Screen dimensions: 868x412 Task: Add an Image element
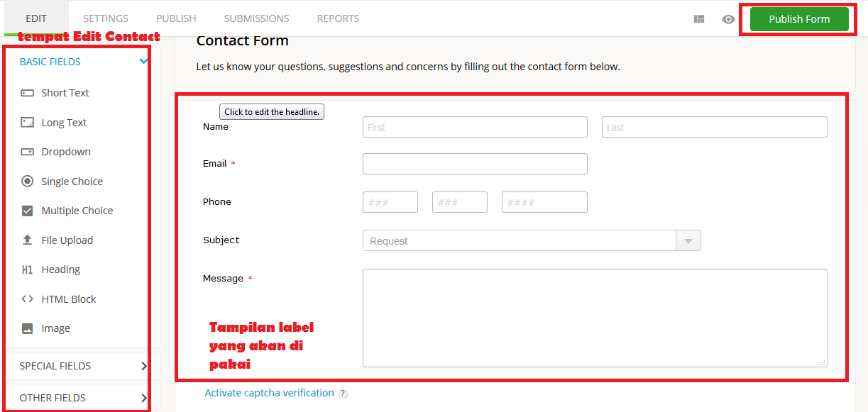[x=57, y=328]
